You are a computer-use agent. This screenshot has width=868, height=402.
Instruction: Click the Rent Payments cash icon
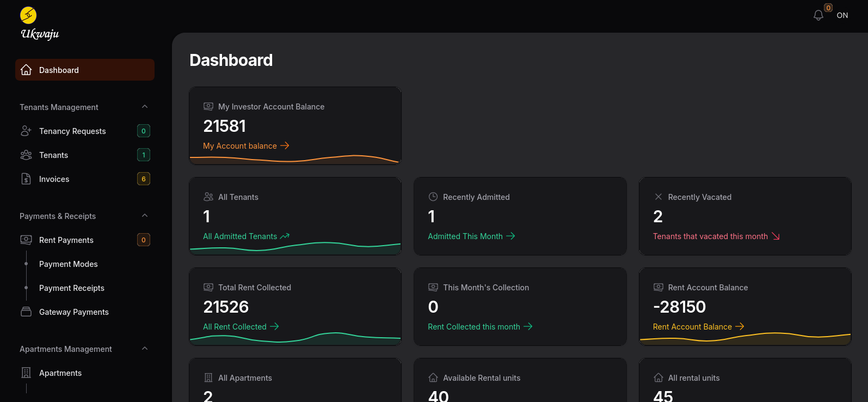[26, 240]
